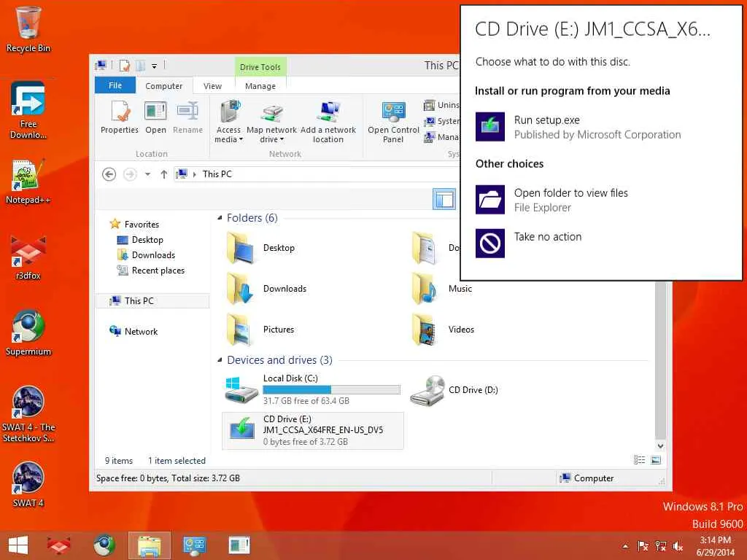Open recent locations dropdown arrow
The height and width of the screenshot is (560, 747).
click(147, 174)
